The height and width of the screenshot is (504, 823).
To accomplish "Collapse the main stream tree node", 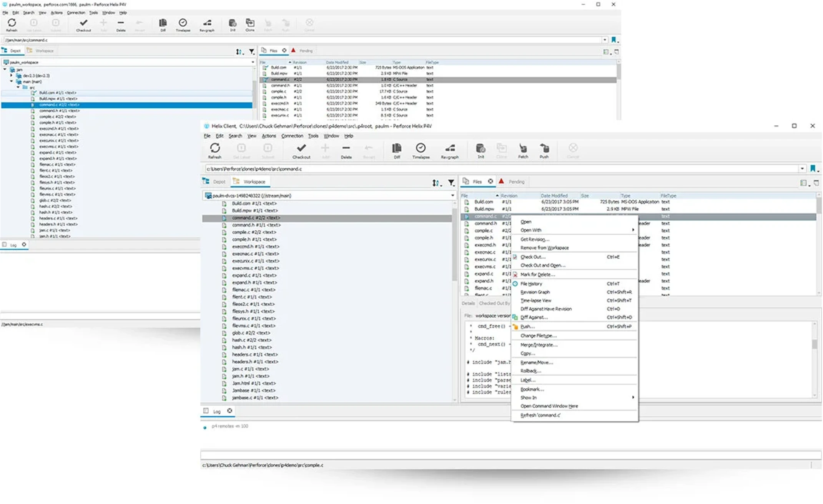I will [x=12, y=82].
